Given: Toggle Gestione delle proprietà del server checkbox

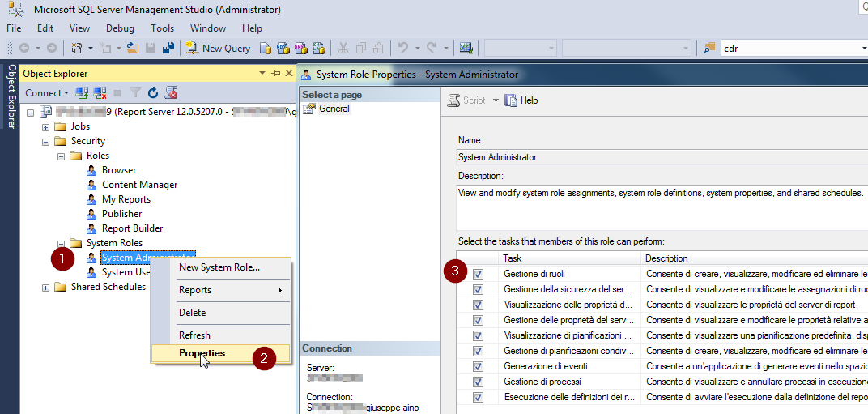Looking at the screenshot, I should coord(479,320).
